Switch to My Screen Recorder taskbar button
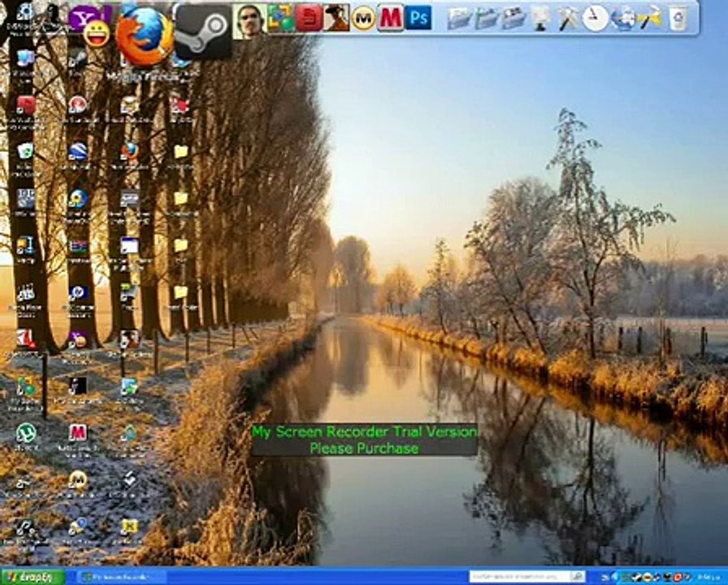The image size is (728, 585). (x=122, y=577)
